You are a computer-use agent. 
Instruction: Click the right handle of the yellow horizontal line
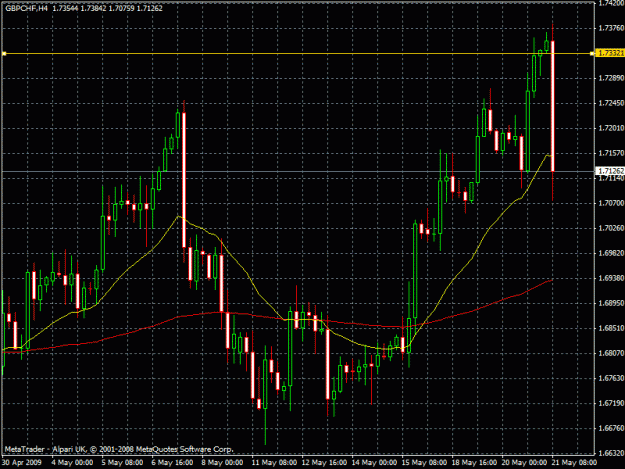[x=592, y=53]
